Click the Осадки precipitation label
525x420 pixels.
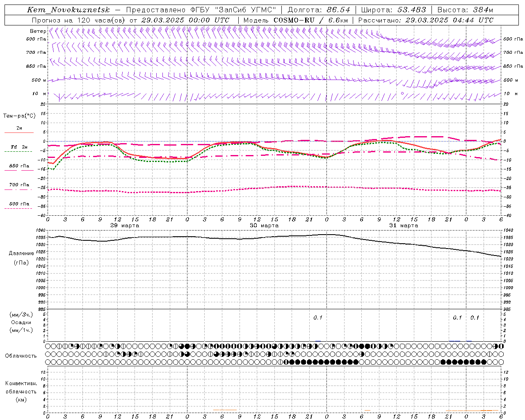(x=21, y=322)
